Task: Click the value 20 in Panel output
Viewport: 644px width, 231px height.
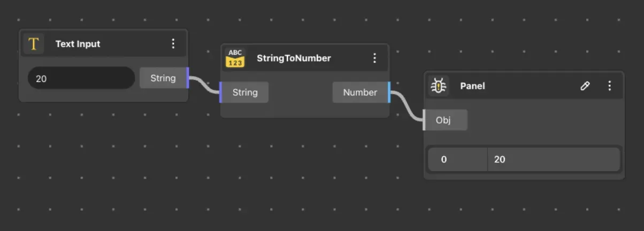Action: (x=554, y=159)
